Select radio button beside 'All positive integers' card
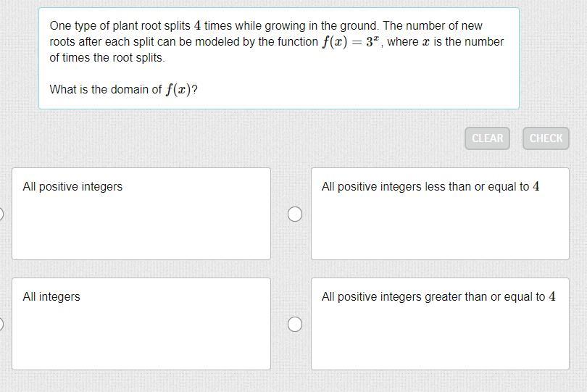This screenshot has height=392, width=587. [1, 214]
